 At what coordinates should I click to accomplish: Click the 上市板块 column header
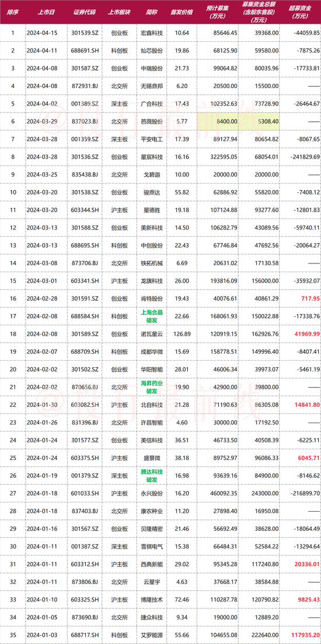119,12
